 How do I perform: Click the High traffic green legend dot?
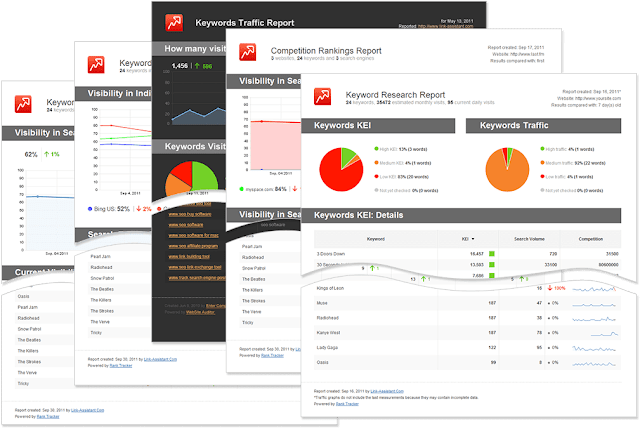(542, 149)
